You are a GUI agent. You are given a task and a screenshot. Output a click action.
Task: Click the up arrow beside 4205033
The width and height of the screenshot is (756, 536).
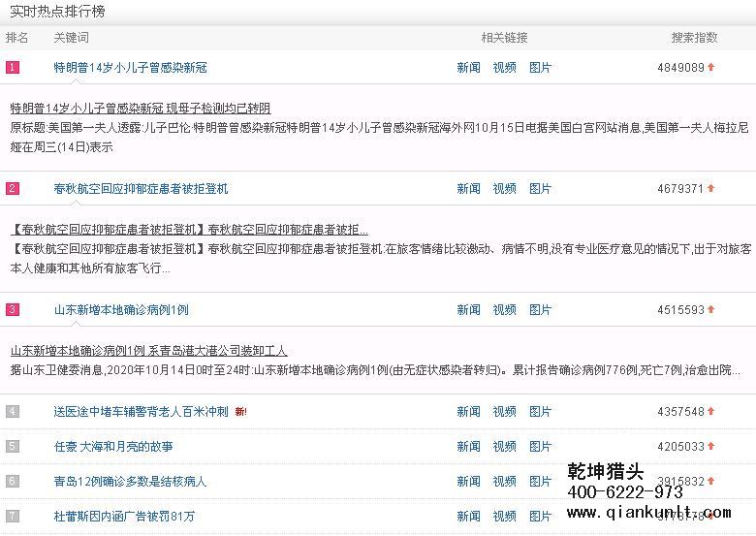pyautogui.click(x=710, y=447)
